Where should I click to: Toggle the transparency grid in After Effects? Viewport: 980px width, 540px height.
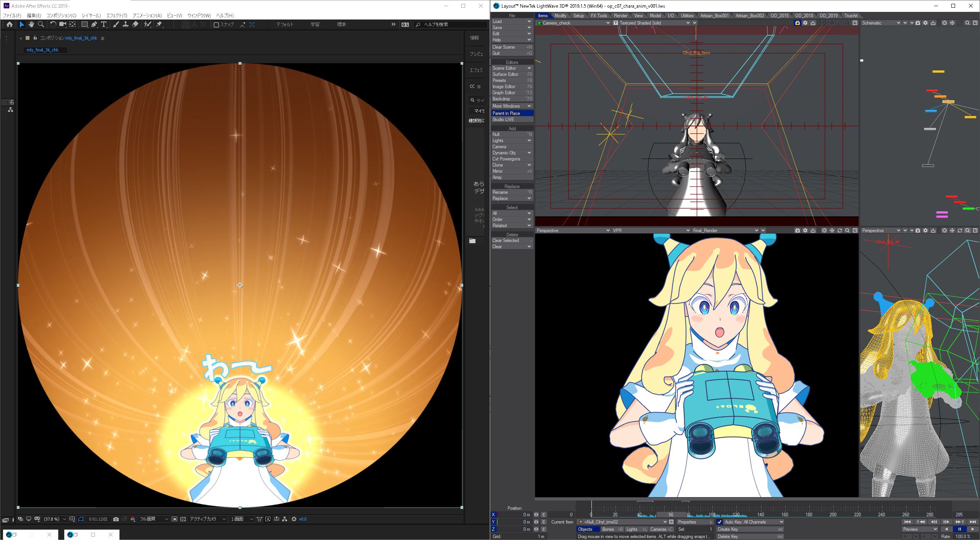coord(183,519)
